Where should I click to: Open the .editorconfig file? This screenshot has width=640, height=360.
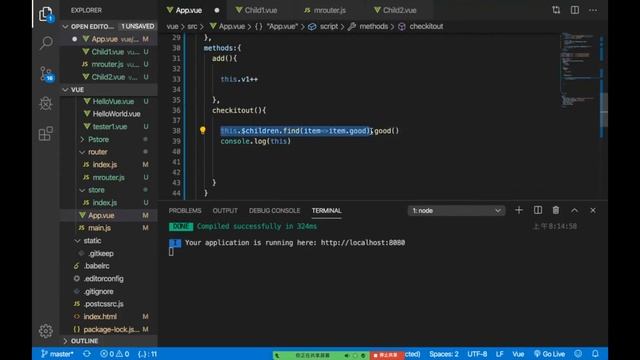click(103, 278)
